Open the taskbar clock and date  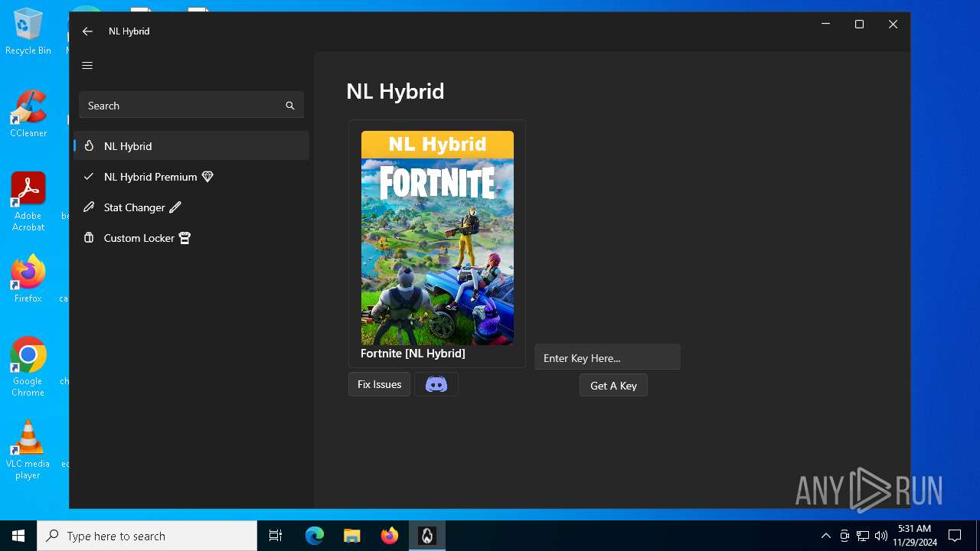(x=915, y=536)
